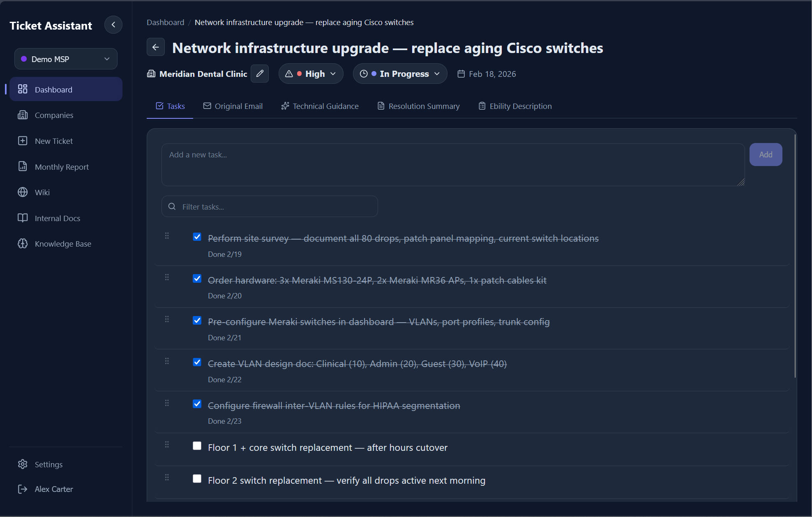This screenshot has width=812, height=517.
Task: Uncheck the Configure firewall inter-VLAN rules task
Action: coord(197,404)
